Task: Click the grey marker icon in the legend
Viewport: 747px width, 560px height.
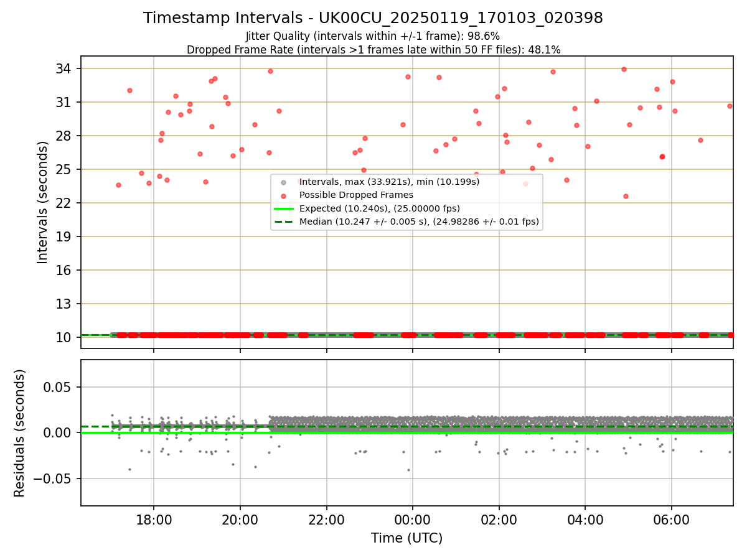Action: [x=284, y=182]
